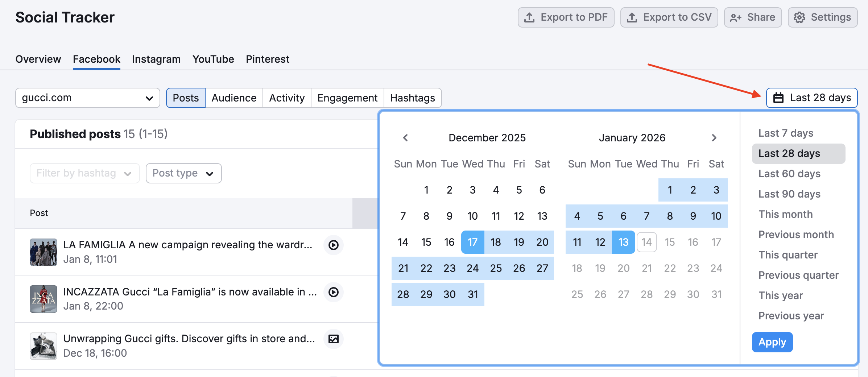Screen dimensions: 868x377
Task: Navigate to next month with right chevron
Action: (714, 138)
